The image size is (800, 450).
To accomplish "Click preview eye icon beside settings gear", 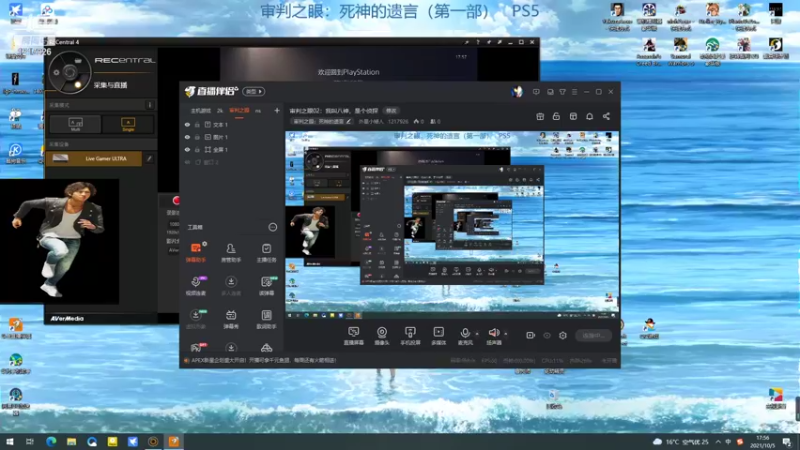I will pos(547,335).
